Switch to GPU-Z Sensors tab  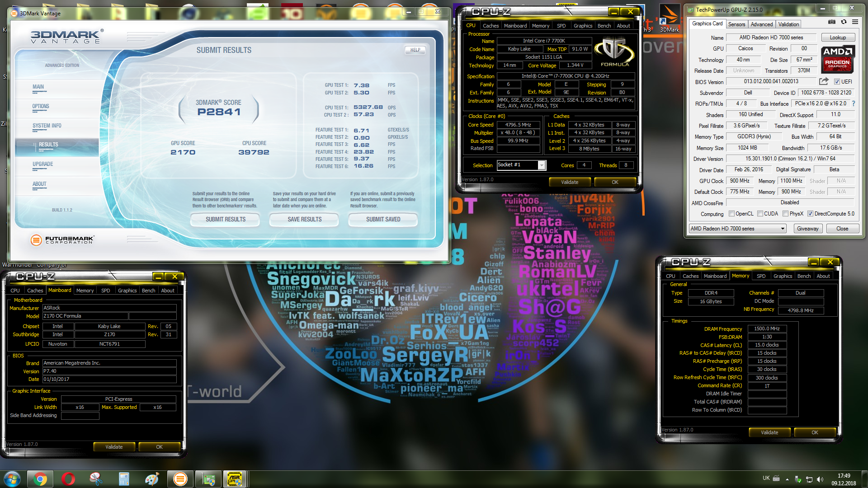[x=736, y=24]
